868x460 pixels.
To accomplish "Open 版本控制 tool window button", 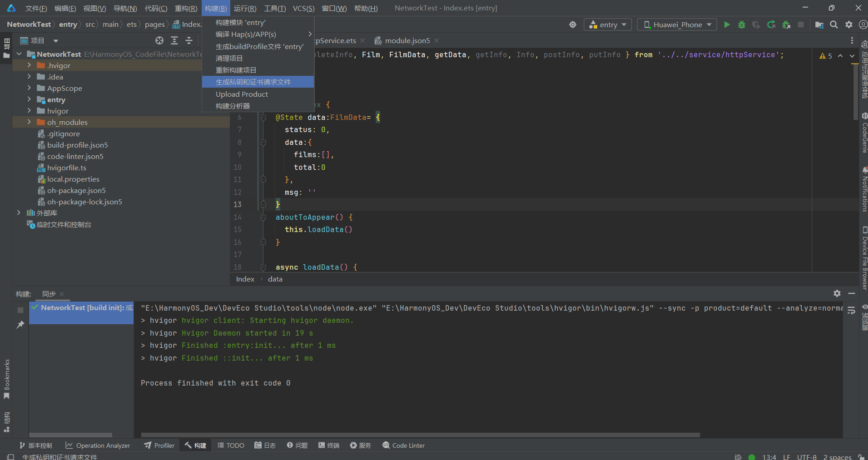I will point(36,445).
